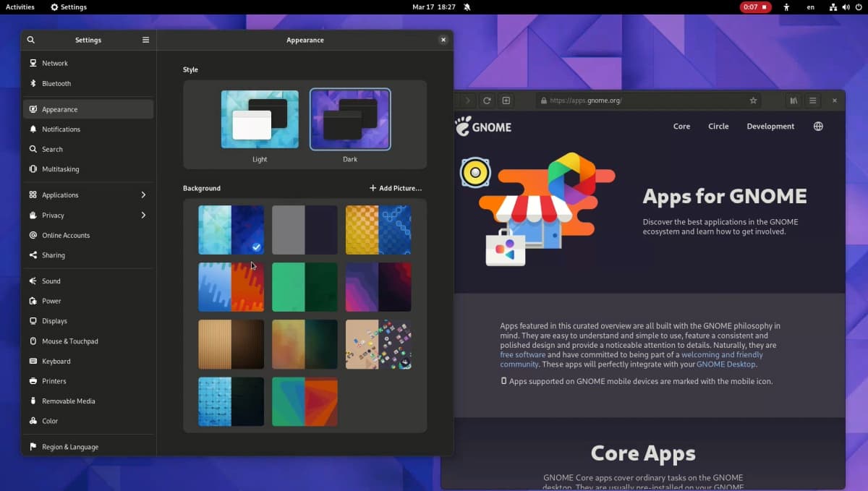Click the Network icon in Settings sidebar
Screen dimensions: 868x491
coord(33,63)
